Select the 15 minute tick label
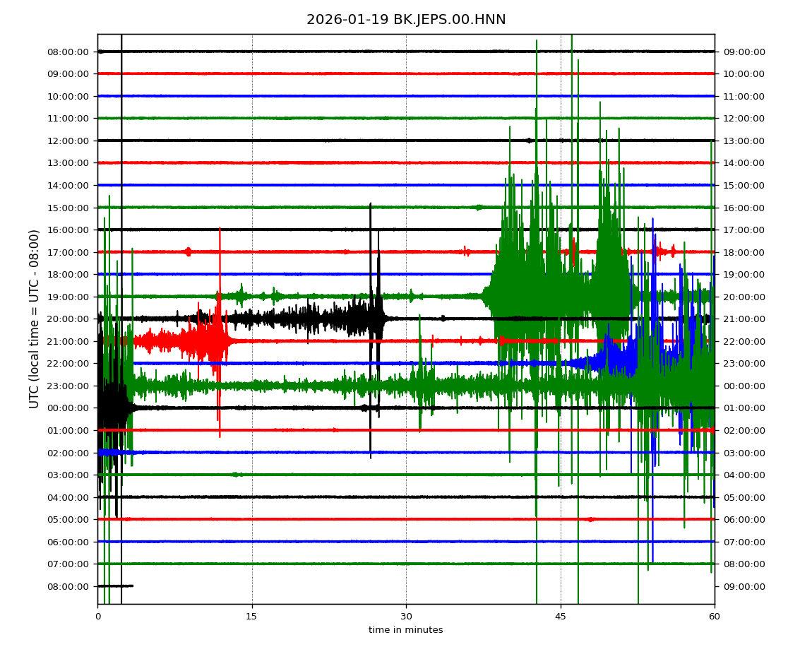Screen dimensions: 812x671 tap(252, 617)
